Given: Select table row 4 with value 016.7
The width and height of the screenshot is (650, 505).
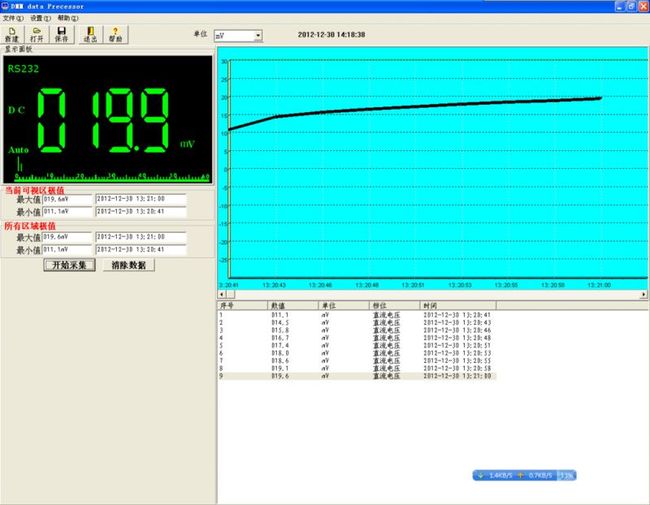Looking at the screenshot, I should click(357, 338).
